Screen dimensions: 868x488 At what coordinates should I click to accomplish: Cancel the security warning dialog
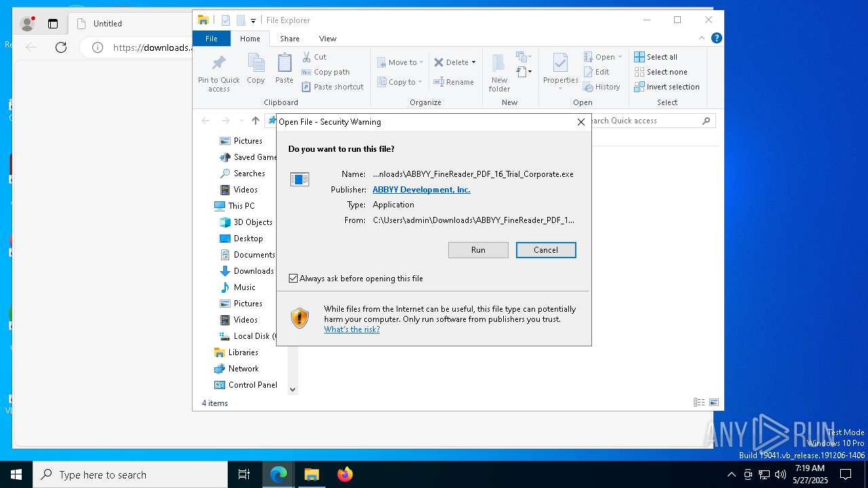(546, 250)
